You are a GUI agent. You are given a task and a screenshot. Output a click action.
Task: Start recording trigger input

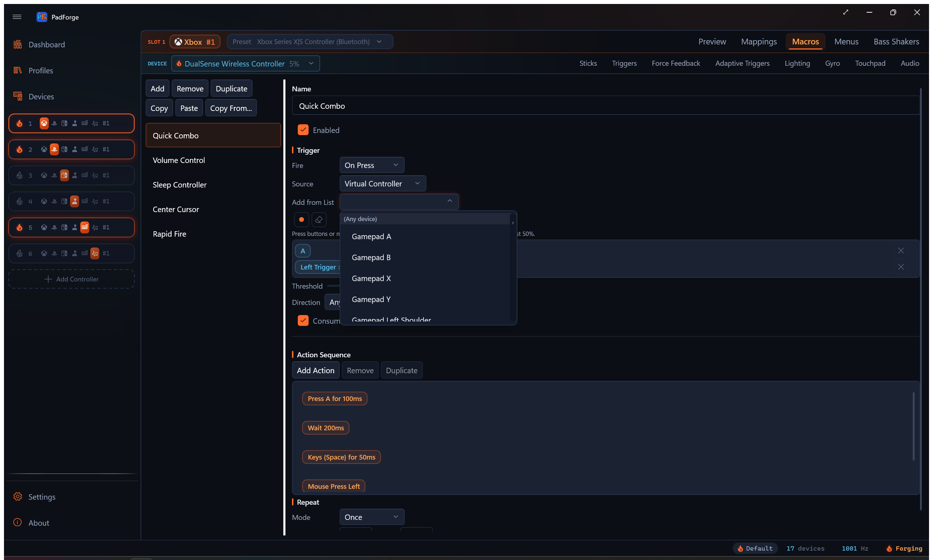click(302, 220)
